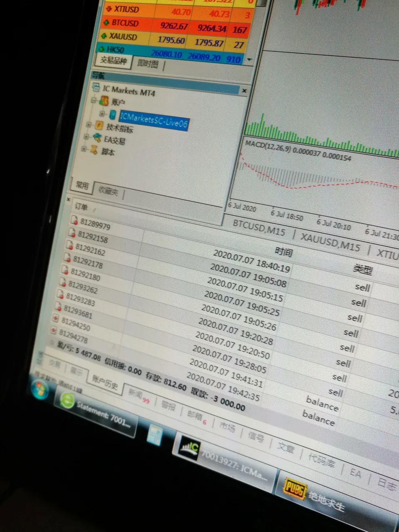Open the 文章 terminal tab
This screenshot has height=532, width=399.
[286, 448]
